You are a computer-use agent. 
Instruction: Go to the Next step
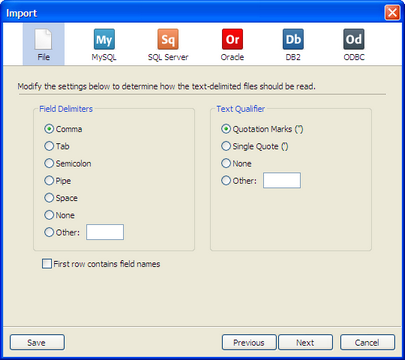pos(305,342)
